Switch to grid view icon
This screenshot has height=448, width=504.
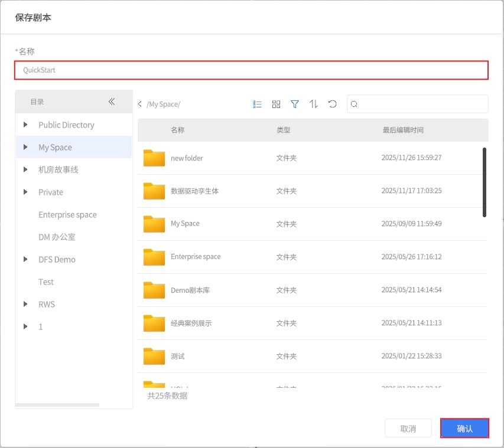[276, 104]
